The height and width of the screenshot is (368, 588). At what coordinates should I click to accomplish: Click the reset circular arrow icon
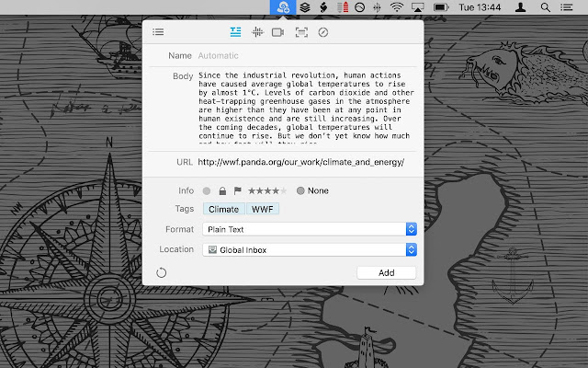tap(162, 272)
